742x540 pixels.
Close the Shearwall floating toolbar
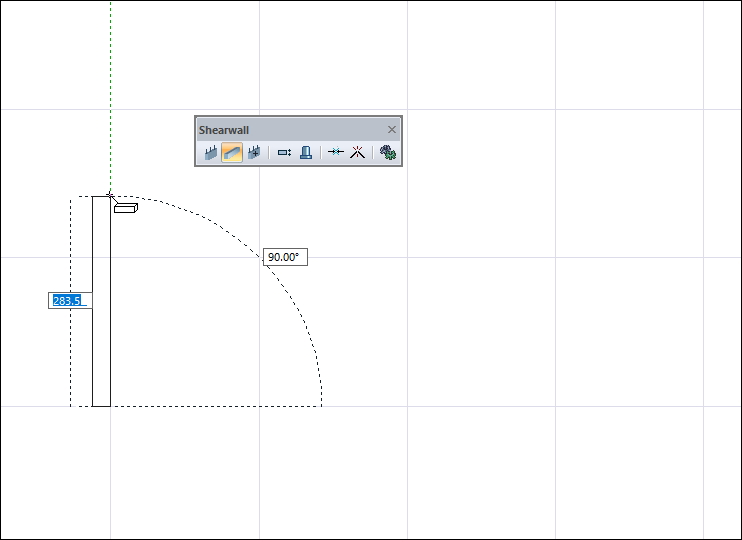point(392,130)
